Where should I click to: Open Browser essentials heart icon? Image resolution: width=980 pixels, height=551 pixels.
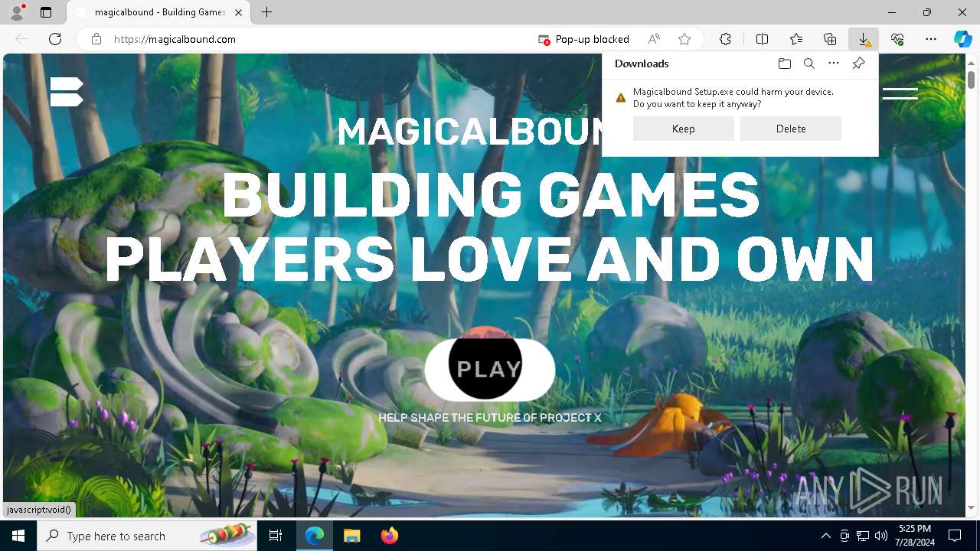click(x=897, y=39)
